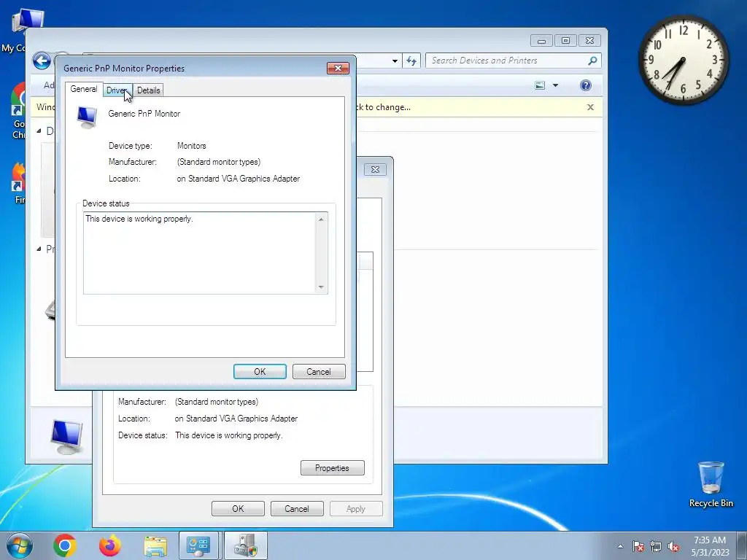Click the search magnifier icon
The image size is (747, 560).
pos(592,61)
